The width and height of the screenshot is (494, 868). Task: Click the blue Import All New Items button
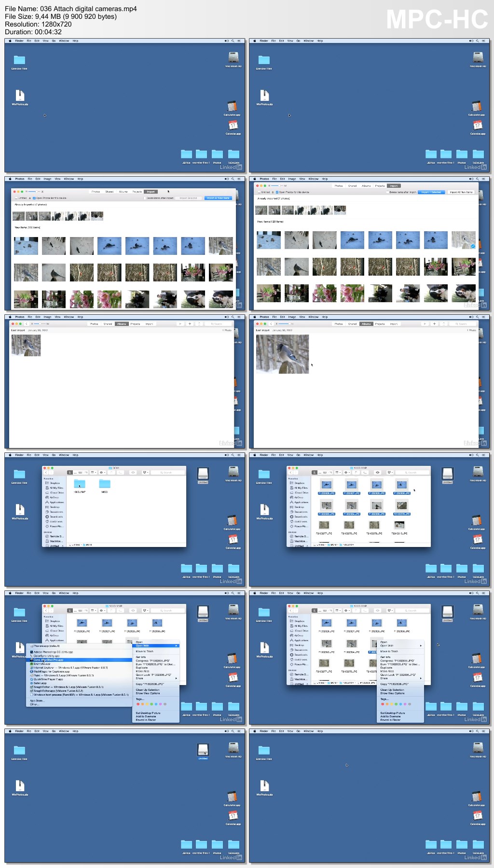pyautogui.click(x=218, y=198)
